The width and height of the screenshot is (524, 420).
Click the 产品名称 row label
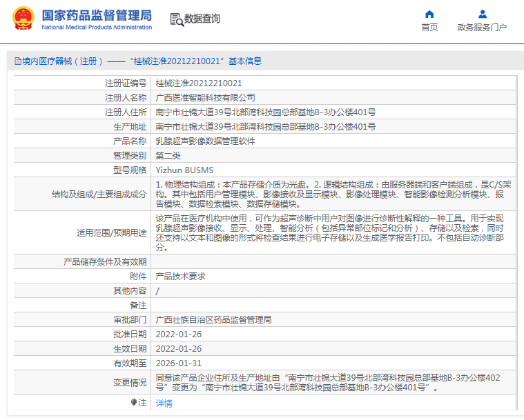(x=130, y=141)
